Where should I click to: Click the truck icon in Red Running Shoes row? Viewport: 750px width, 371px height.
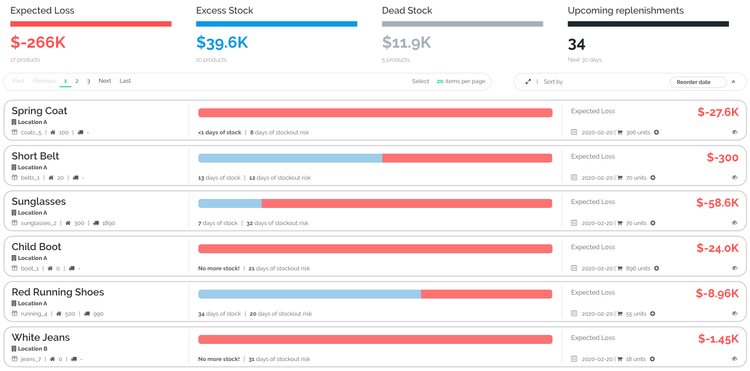(x=87, y=314)
